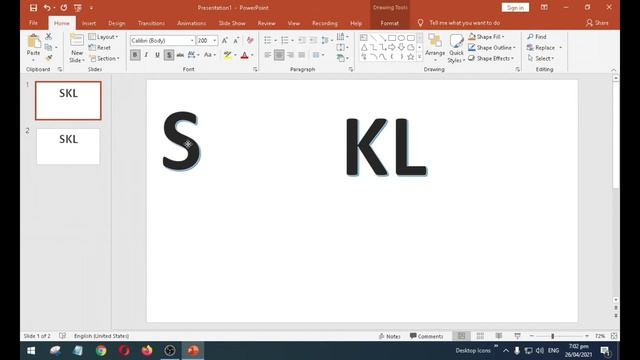
Task: Click the Cut scissors icon
Action: (x=49, y=36)
